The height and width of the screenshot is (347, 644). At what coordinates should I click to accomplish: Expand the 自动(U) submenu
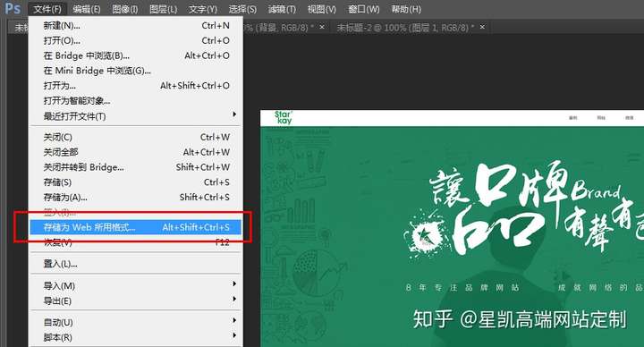pos(136,322)
